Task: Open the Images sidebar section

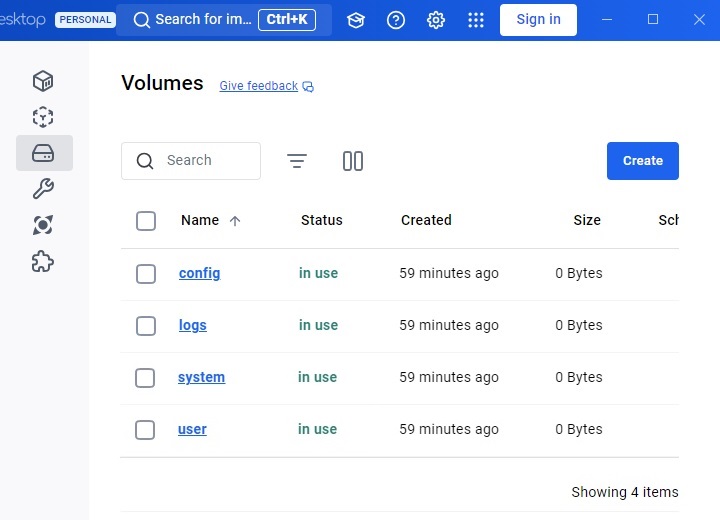Action: point(43,117)
